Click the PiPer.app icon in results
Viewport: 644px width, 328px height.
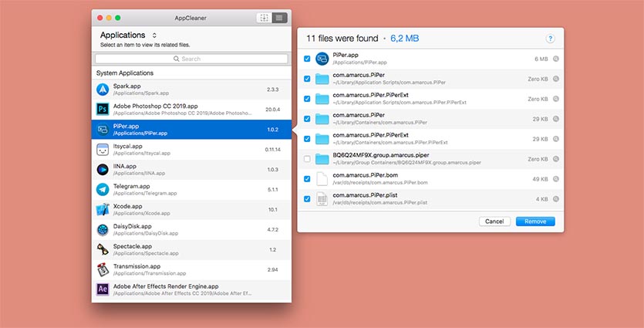tap(322, 59)
